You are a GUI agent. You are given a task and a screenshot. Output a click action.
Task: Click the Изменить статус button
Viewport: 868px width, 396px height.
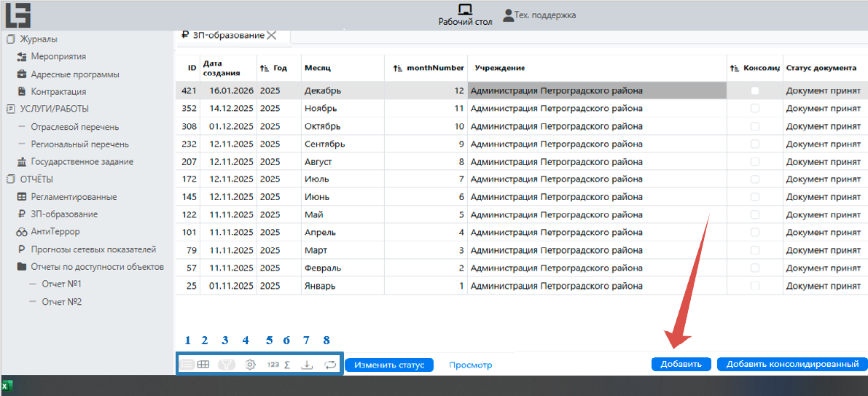pos(388,365)
